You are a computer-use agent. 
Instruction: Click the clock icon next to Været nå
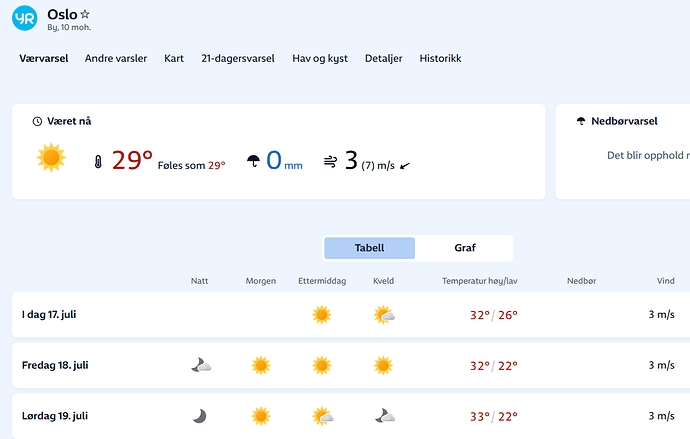[37, 121]
